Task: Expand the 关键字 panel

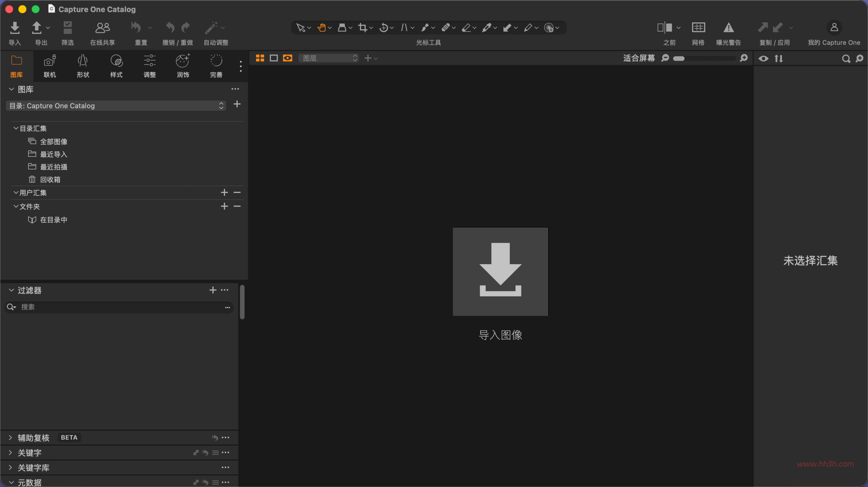Action: (x=10, y=452)
